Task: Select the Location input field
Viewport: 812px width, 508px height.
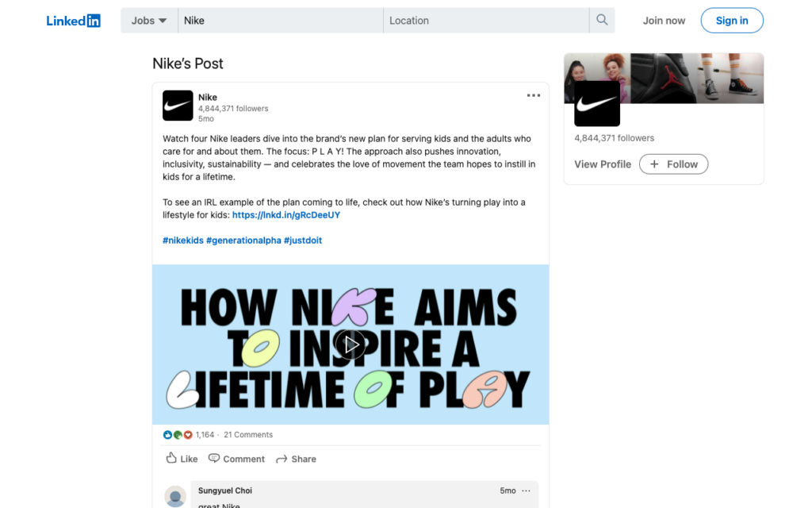Action: pyautogui.click(x=486, y=21)
